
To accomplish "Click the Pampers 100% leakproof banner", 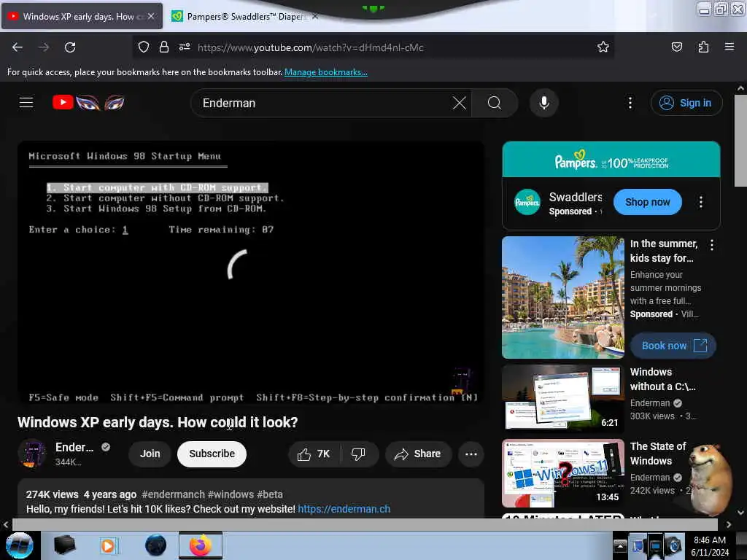I will point(611,160).
